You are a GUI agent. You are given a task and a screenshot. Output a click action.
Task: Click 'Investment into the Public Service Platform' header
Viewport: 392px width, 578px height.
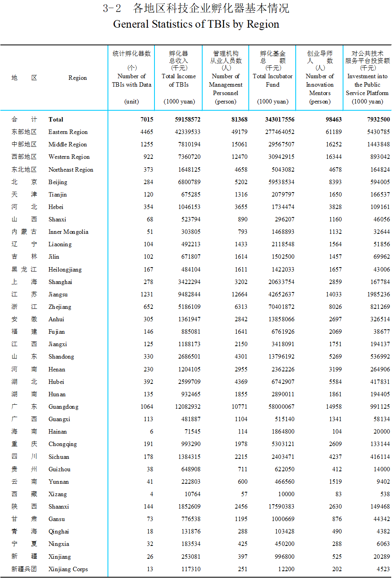coord(367,85)
